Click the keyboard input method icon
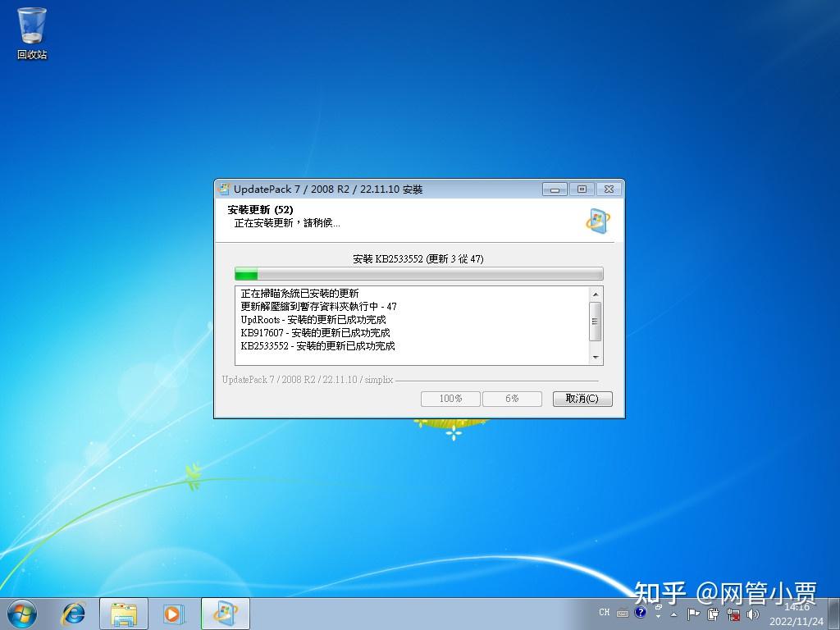Screen dimensions: 840x630 coord(623,614)
